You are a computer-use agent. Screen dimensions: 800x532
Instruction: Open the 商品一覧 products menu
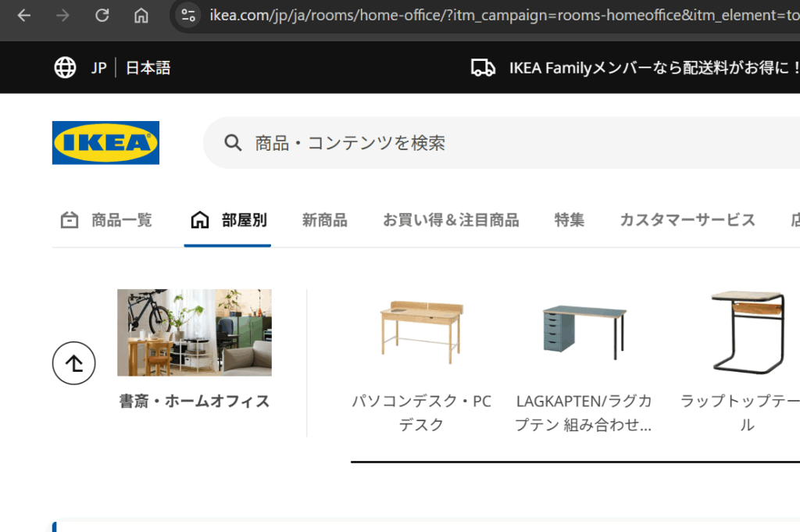tap(107, 220)
